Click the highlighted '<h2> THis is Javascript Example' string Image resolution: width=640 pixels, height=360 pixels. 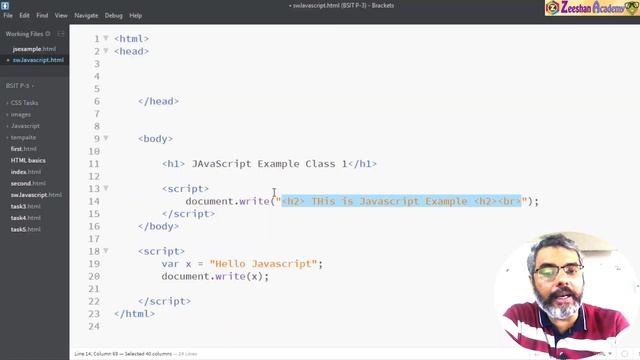401,201
